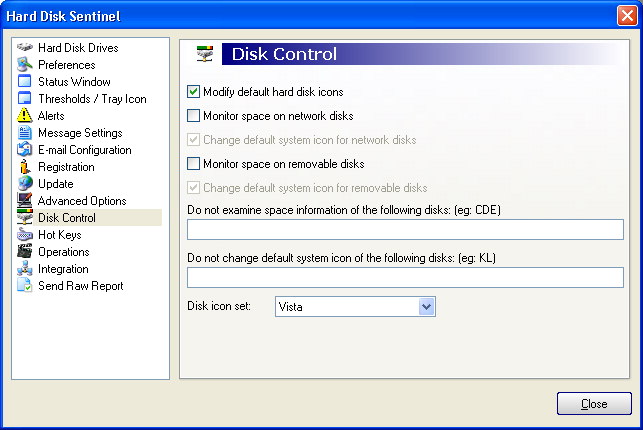
Task: Click the Vista value in icon set box
Action: click(x=290, y=307)
